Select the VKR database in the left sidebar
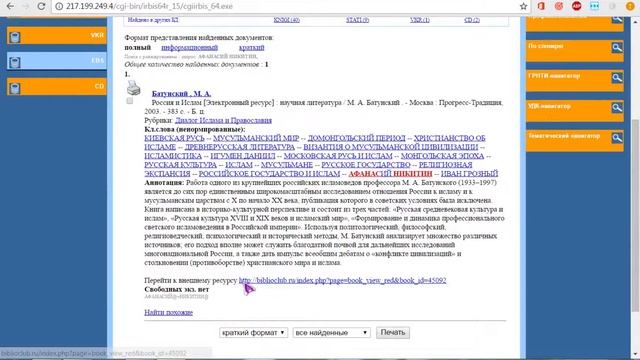The height and width of the screenshot is (360, 640). (x=57, y=36)
